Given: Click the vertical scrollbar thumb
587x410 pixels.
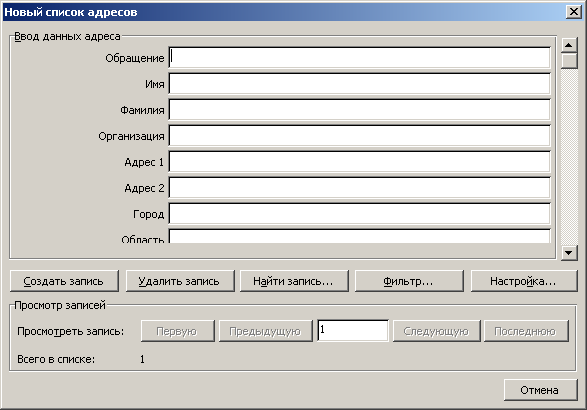Looking at the screenshot, I should pyautogui.click(x=569, y=61).
